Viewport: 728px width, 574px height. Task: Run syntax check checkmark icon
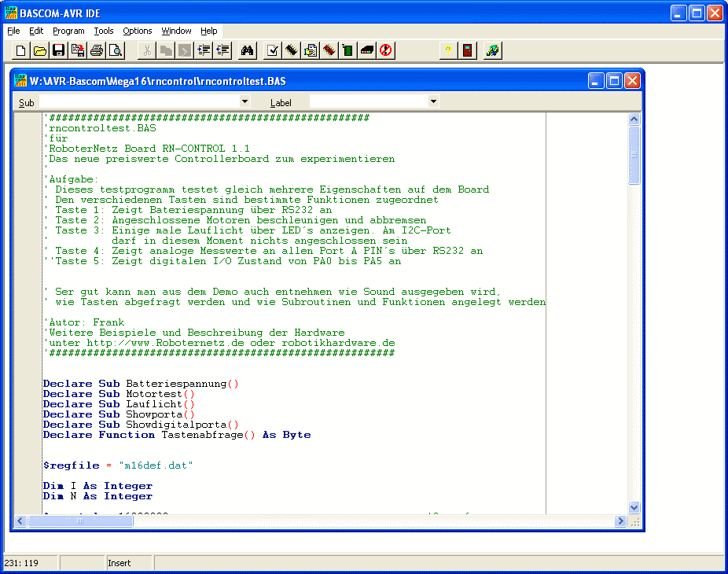(272, 50)
